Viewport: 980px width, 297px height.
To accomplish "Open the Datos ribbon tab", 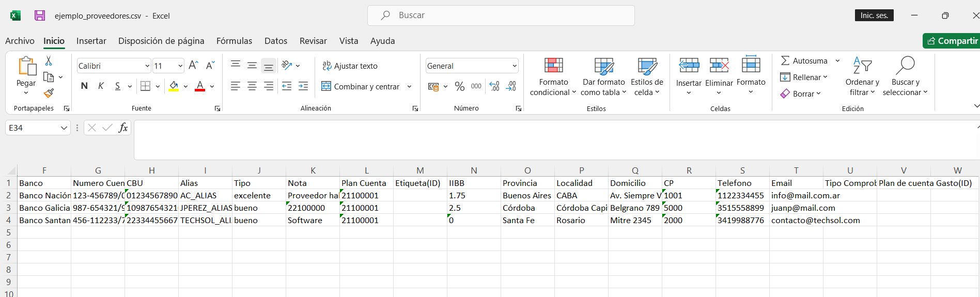I will click(275, 41).
